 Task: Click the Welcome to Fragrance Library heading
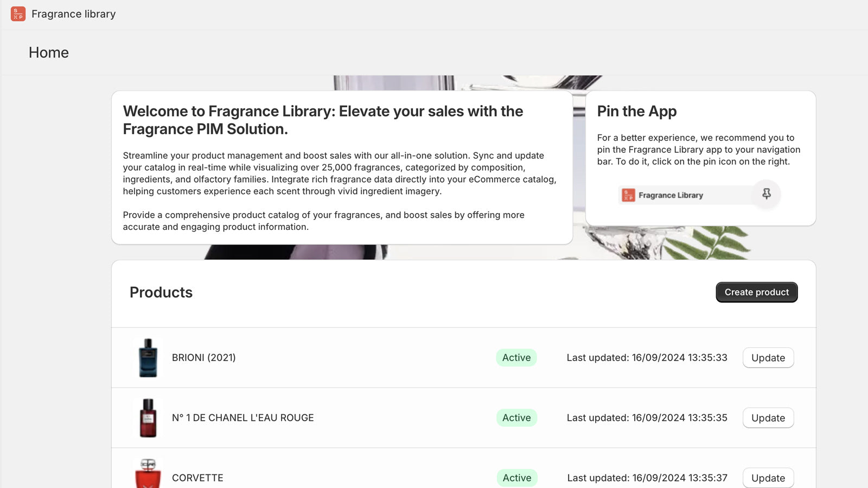323,120
